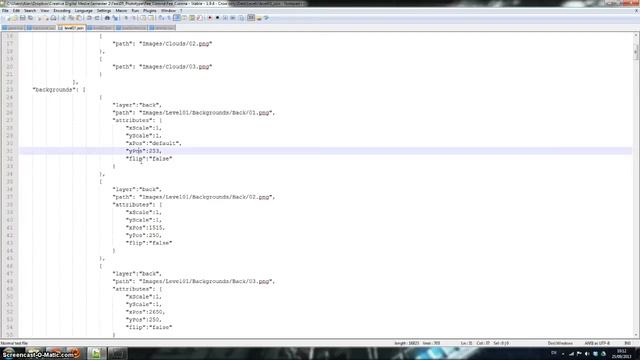
Task: Click the "xPos":2650 value line
Action: pyautogui.click(x=145, y=312)
